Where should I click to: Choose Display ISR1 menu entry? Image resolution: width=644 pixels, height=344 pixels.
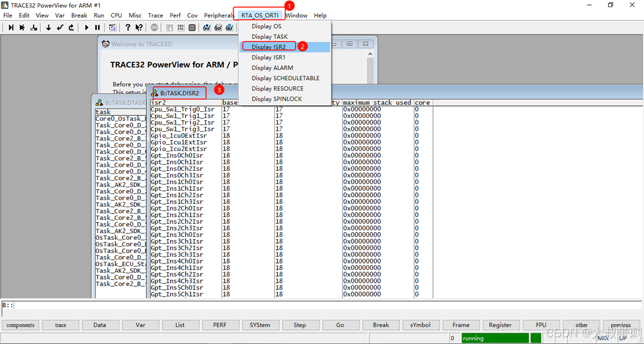[285, 57]
